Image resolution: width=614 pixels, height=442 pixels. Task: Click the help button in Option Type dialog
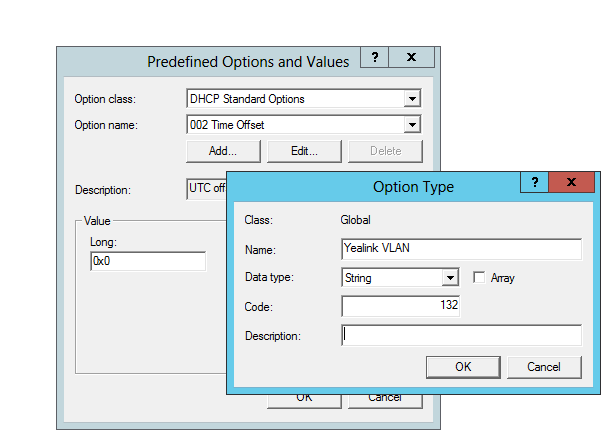pos(535,182)
